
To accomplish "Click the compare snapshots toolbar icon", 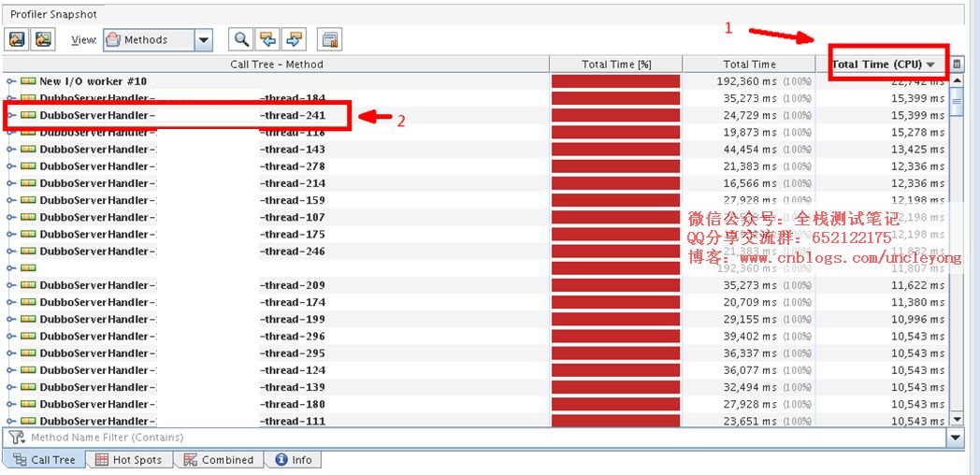I will click(x=329, y=40).
